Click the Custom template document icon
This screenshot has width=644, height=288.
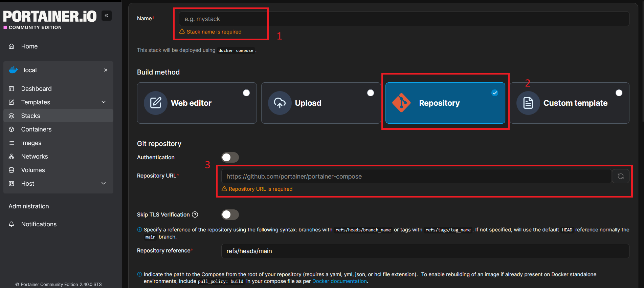(x=528, y=103)
